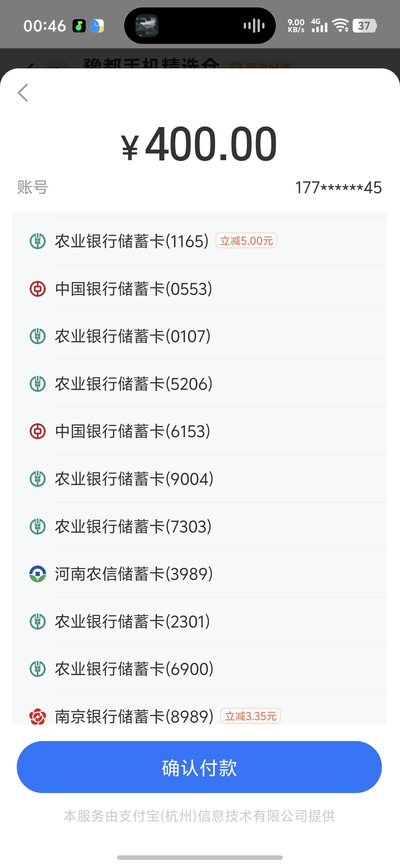Tap Bank of China logo for card 0553
Viewport: 400px width, 868px height.
coord(38,289)
